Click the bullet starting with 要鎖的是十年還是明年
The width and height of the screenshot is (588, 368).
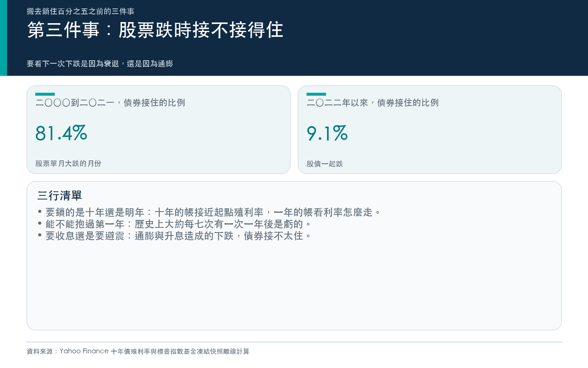[x=209, y=212]
